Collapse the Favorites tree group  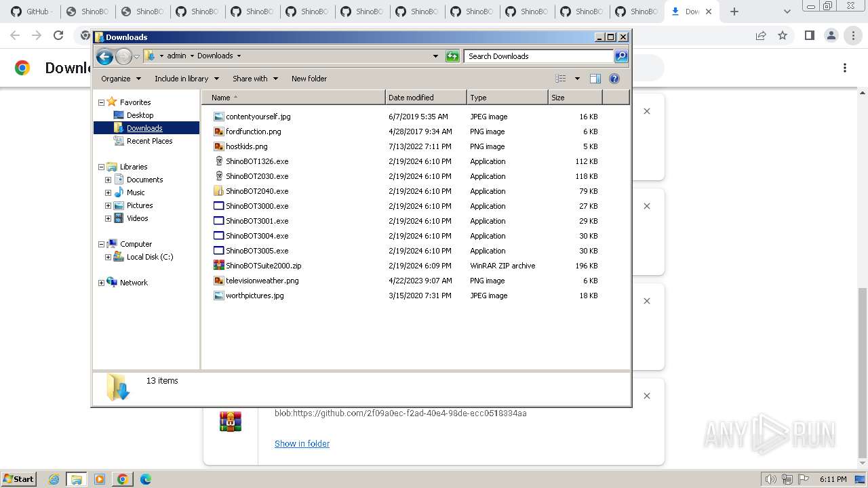click(101, 102)
